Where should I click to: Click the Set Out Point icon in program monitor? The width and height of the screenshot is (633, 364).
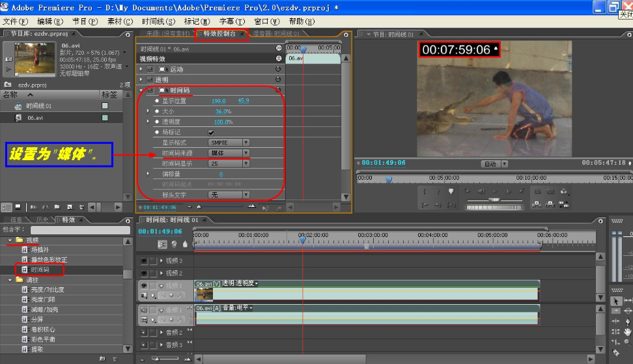(x=439, y=191)
